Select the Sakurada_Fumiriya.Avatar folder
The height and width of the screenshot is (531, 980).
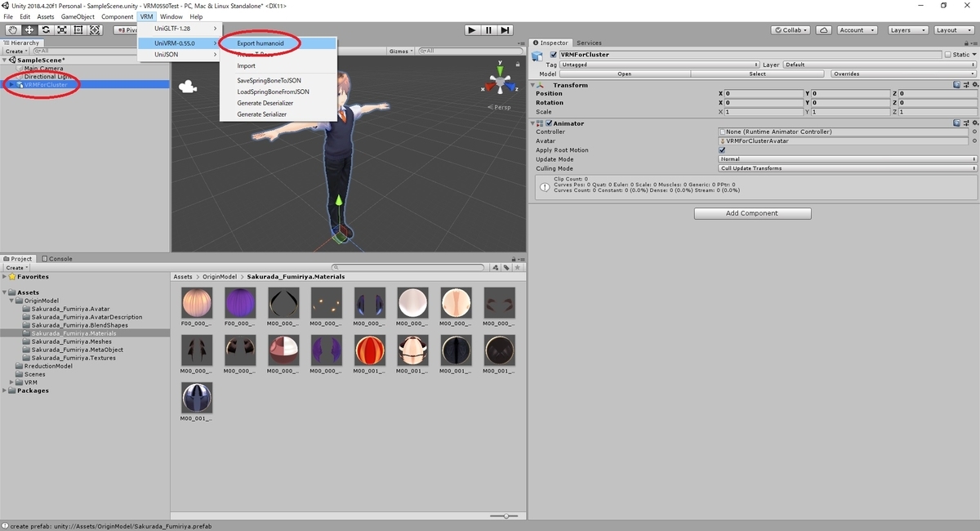(x=70, y=309)
